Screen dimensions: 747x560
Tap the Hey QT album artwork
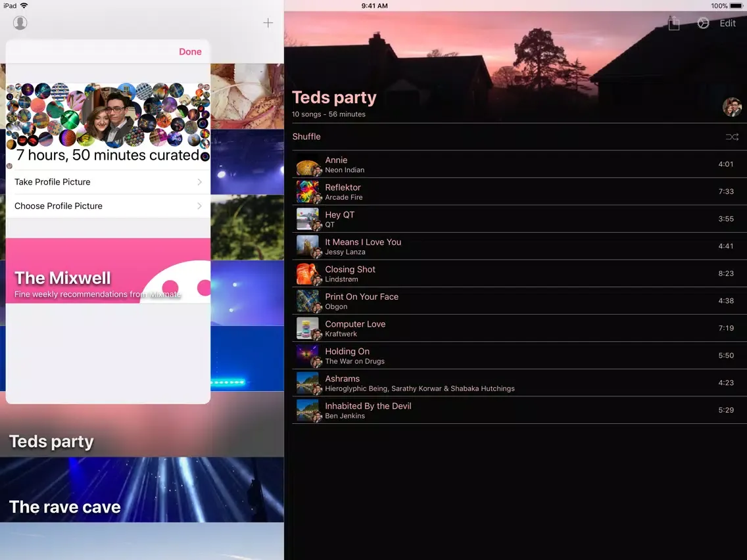tap(307, 219)
